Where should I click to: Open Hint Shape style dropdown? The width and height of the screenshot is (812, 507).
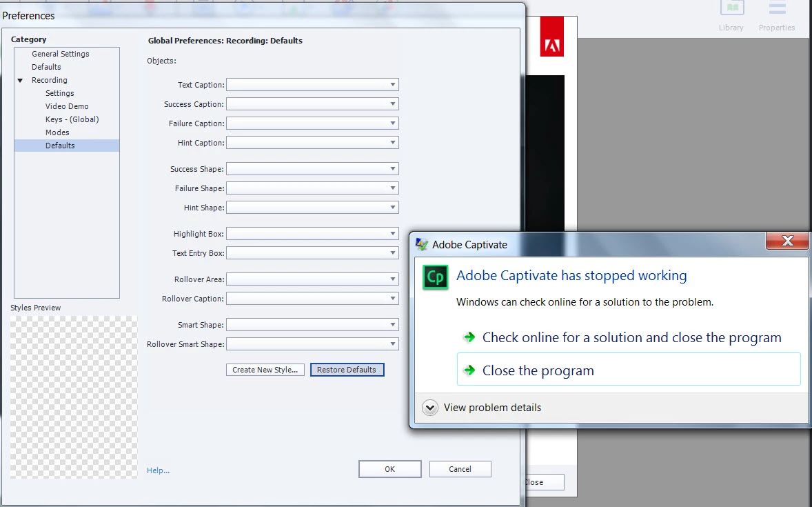point(312,208)
